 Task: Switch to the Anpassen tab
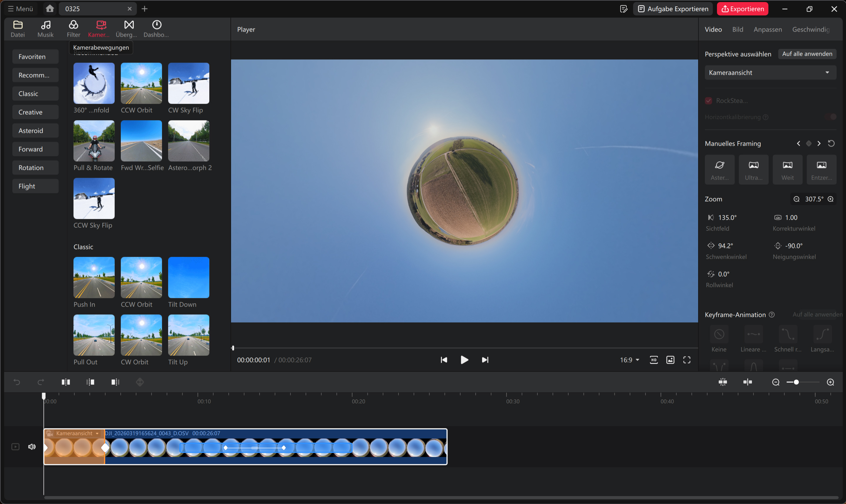(x=767, y=30)
